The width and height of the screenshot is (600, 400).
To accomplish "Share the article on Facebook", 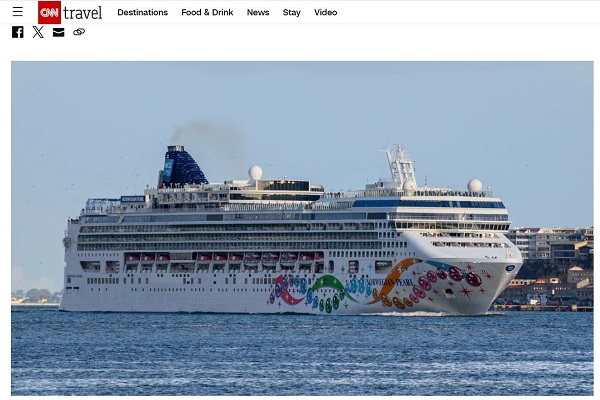I will click(x=18, y=32).
